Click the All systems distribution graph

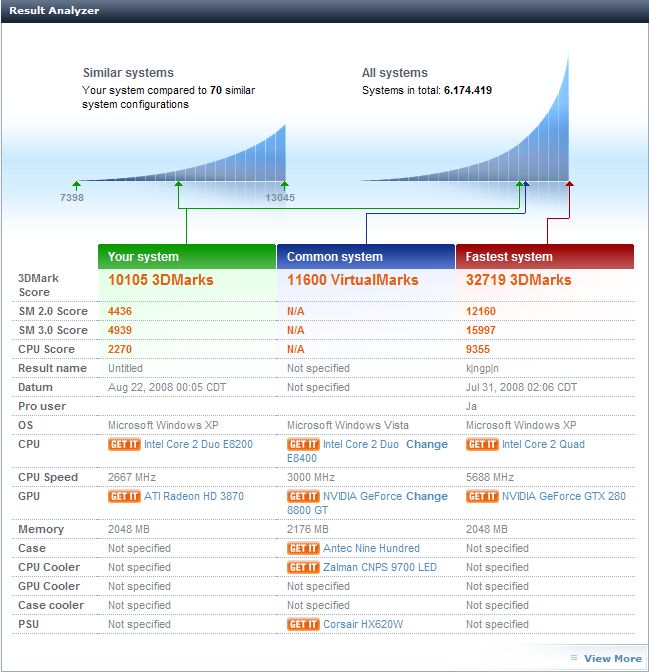[467, 118]
